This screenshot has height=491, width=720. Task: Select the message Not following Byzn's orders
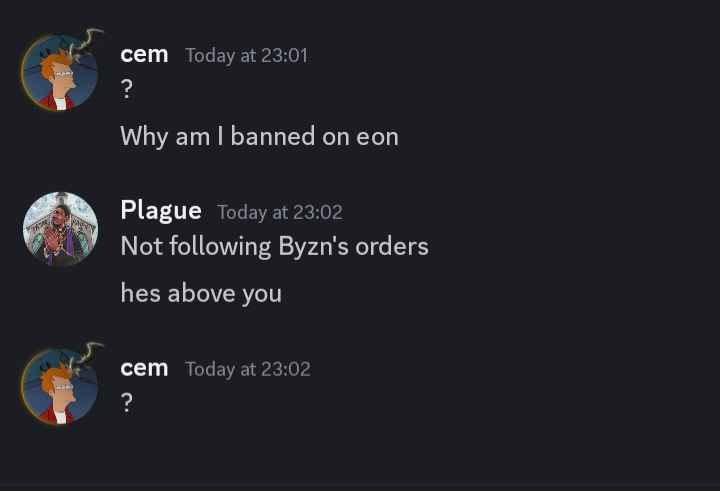(275, 246)
